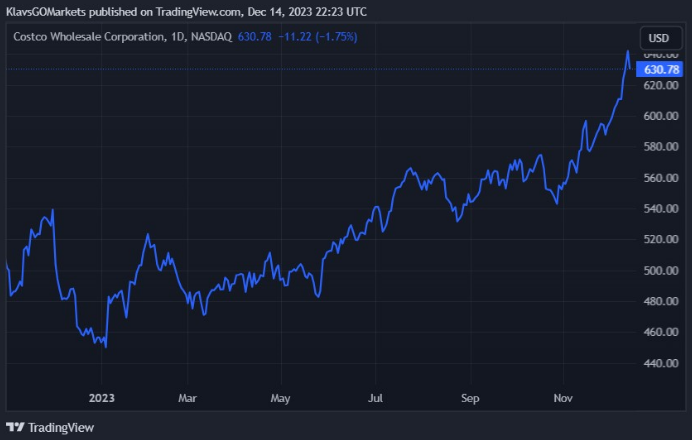Click the 560.00 price axis label
The height and width of the screenshot is (440, 692).
[661, 178]
